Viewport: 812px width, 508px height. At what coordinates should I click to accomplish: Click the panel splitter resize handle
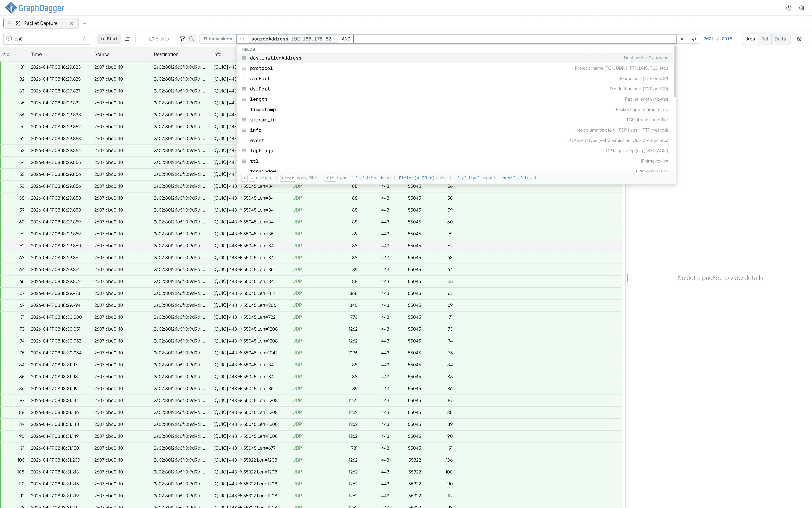point(627,278)
